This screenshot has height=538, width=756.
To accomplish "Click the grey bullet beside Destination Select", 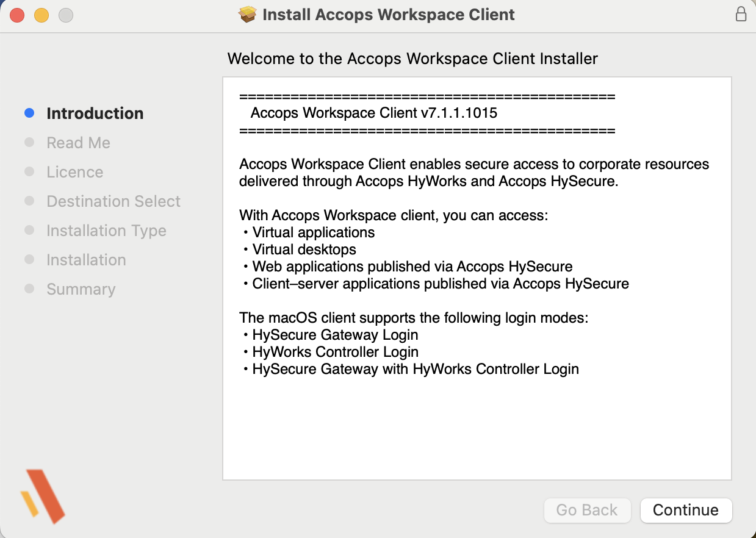I will coord(29,201).
